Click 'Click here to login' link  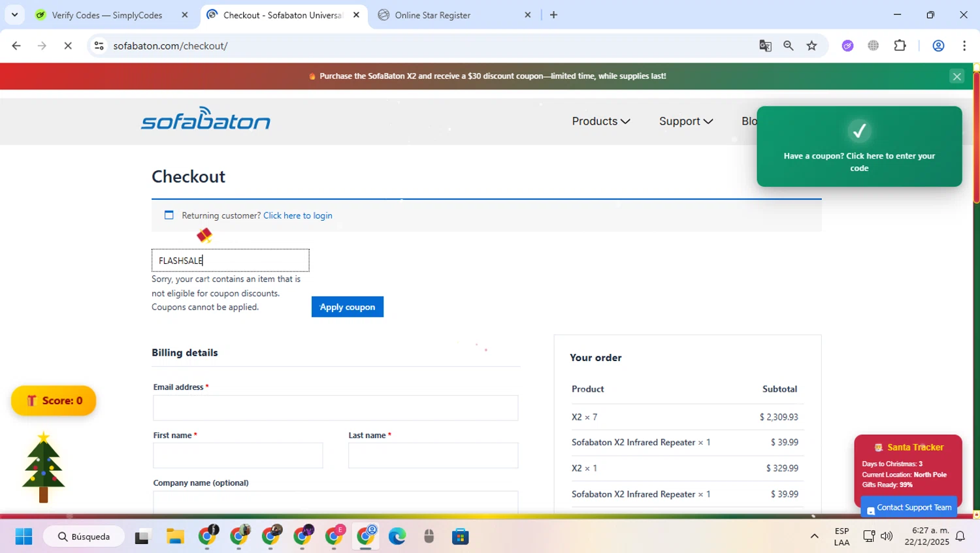[x=298, y=215]
